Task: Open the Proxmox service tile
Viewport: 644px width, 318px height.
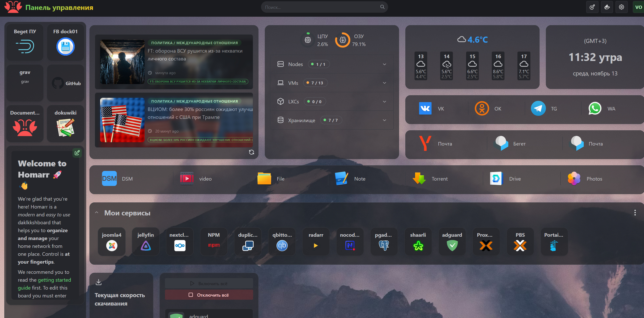Action: 486,242
